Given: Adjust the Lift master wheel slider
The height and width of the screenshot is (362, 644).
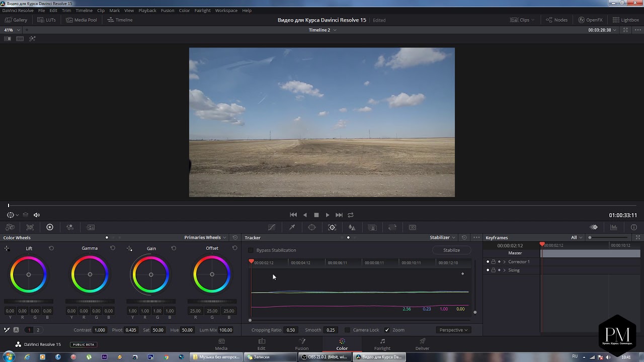Looking at the screenshot, I should tap(29, 301).
